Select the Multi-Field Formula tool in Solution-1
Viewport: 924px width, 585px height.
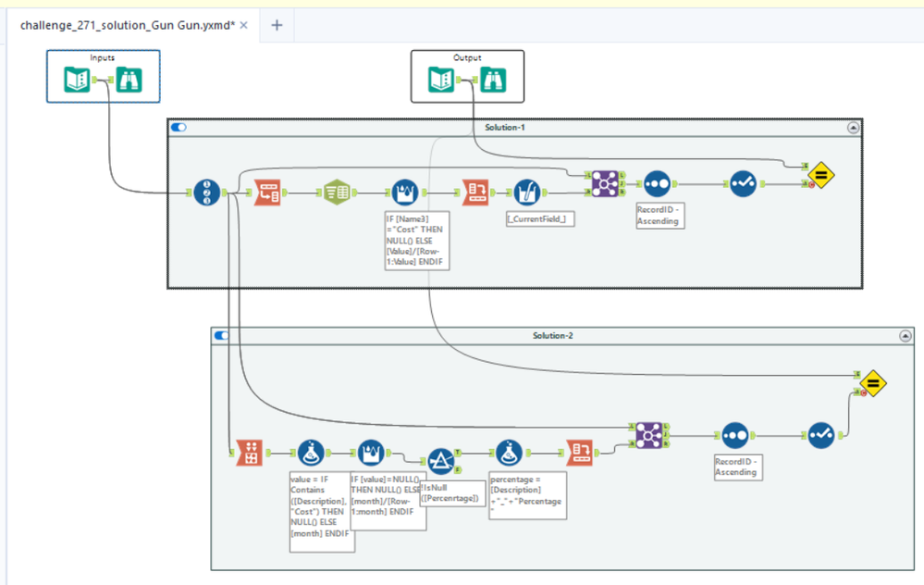click(x=527, y=193)
